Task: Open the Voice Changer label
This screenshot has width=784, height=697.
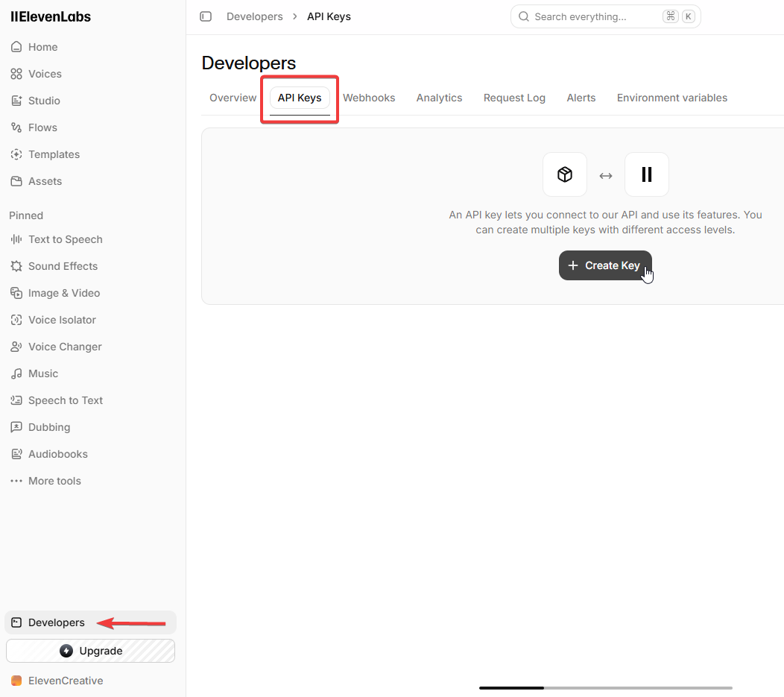Action: [65, 347]
